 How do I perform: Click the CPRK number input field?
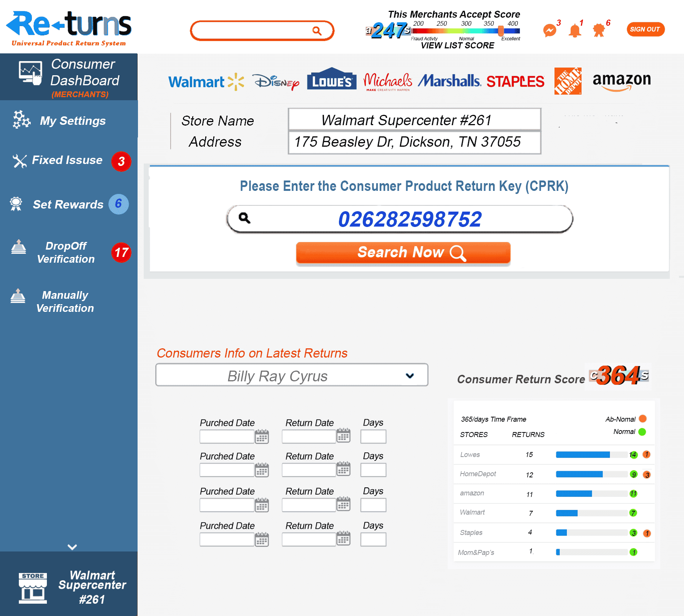[400, 219]
